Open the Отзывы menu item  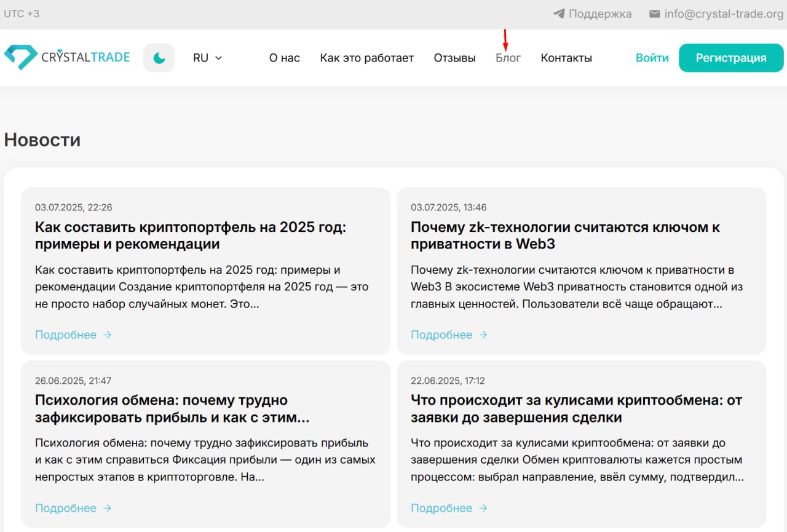tap(454, 58)
